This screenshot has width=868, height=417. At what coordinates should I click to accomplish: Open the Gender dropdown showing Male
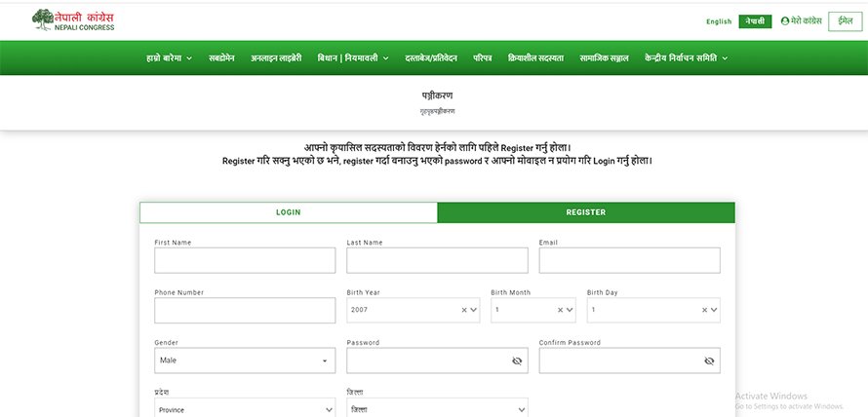(244, 360)
